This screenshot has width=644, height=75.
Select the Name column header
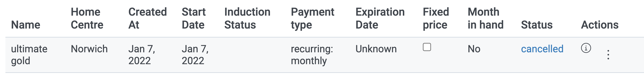25,25
